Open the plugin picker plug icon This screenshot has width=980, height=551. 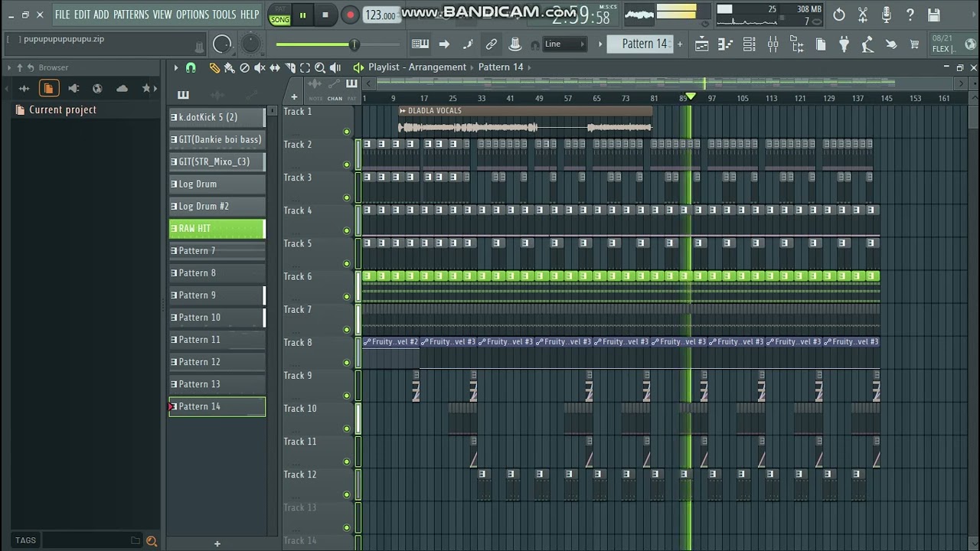pyautogui.click(x=844, y=45)
